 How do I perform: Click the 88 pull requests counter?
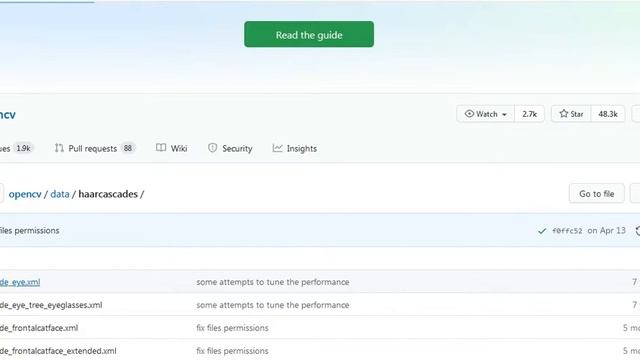tap(128, 148)
